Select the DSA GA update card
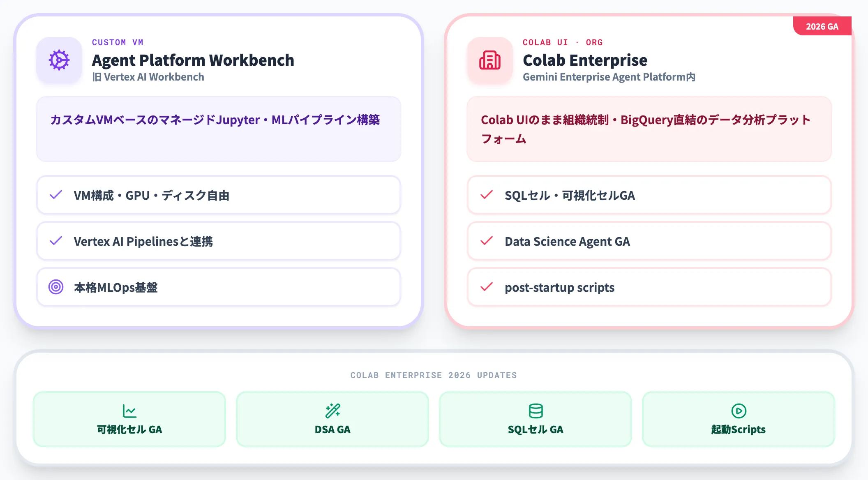Image resolution: width=868 pixels, height=480 pixels. click(332, 419)
